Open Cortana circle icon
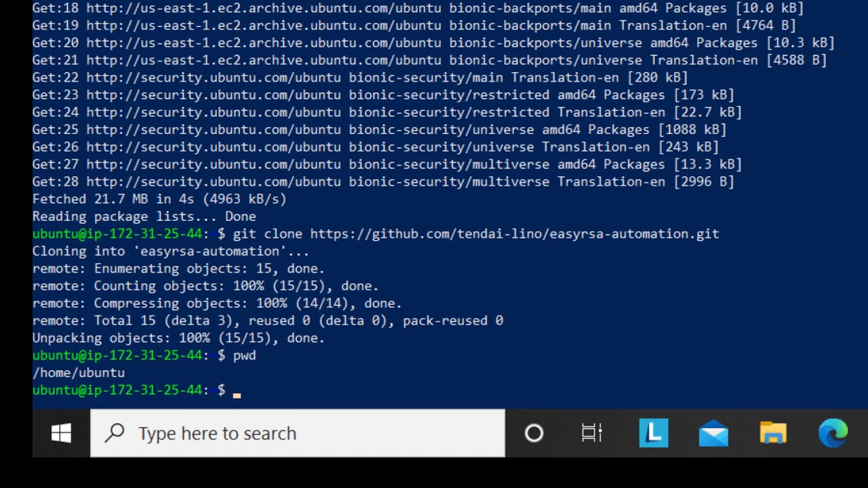Image resolution: width=868 pixels, height=488 pixels. click(534, 433)
